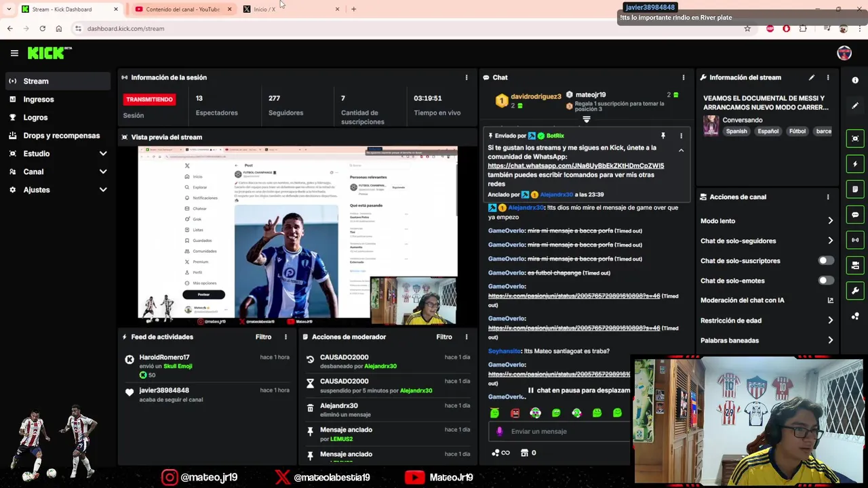Click the microphone icon in message box

pyautogui.click(x=500, y=431)
